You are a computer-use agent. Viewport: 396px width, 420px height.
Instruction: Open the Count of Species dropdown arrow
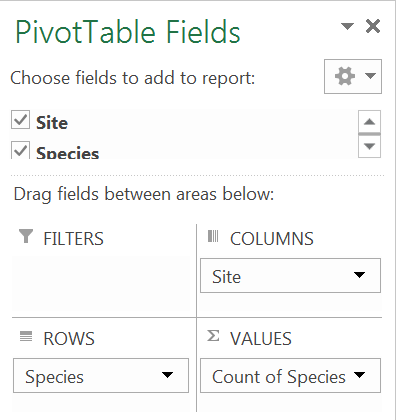pyautogui.click(x=359, y=375)
